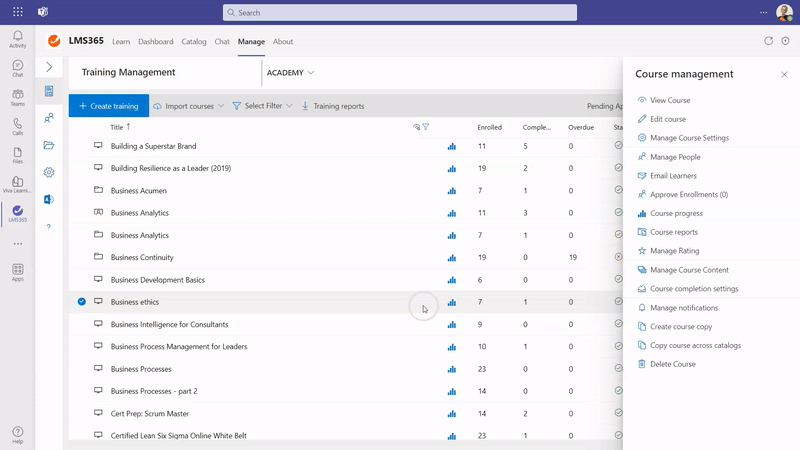Switch to the Dashboard tab

156,41
